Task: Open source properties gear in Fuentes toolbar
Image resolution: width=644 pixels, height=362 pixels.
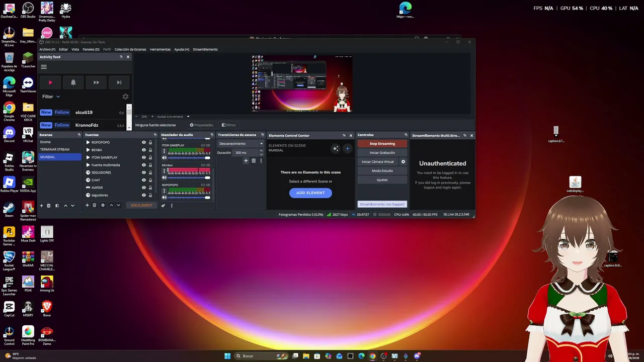Action: (103, 205)
